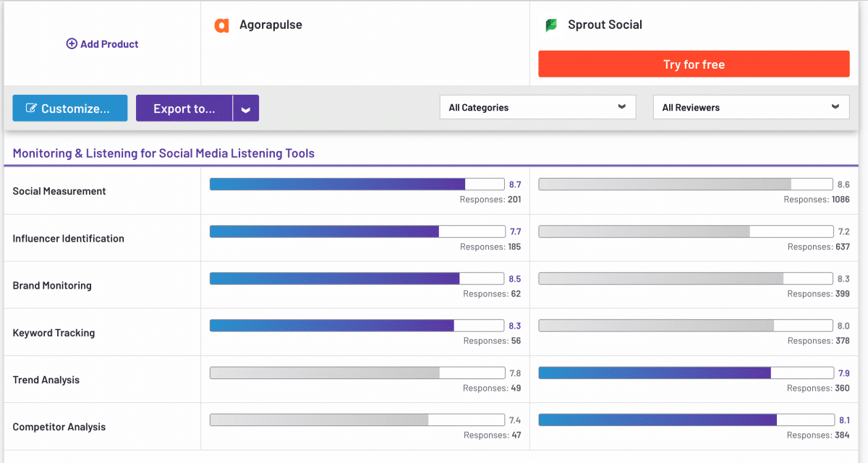The image size is (868, 463).
Task: Expand the Export options via the chevron arrow
Action: click(x=245, y=108)
